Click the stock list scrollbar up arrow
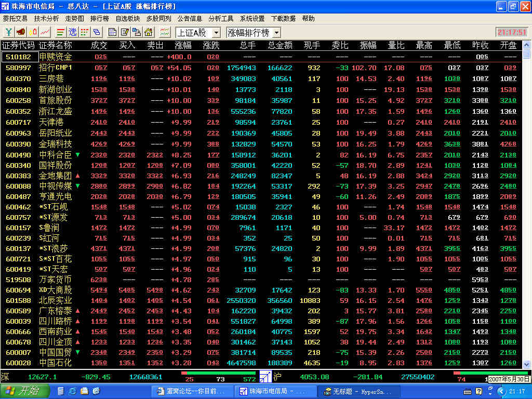532x399 pixels. click(527, 45)
